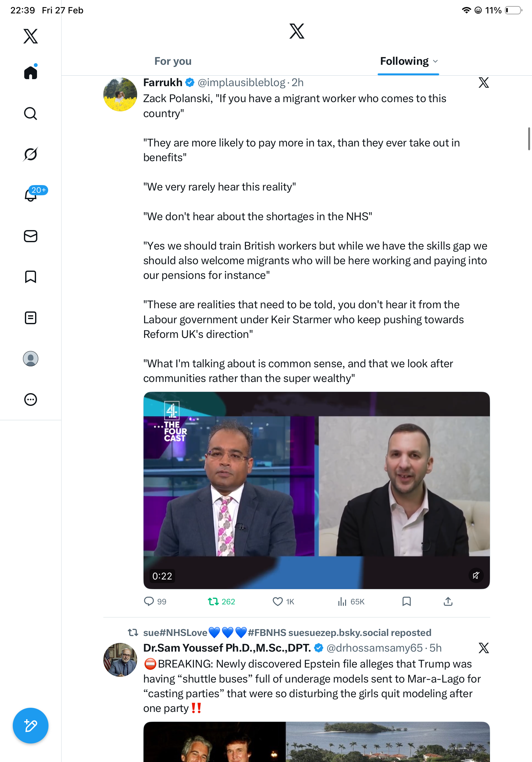532x762 pixels.
Task: Bookmark Farrukh's post
Action: click(407, 601)
